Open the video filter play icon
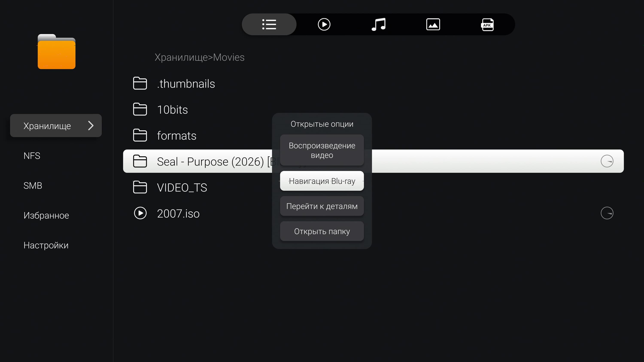 (324, 24)
